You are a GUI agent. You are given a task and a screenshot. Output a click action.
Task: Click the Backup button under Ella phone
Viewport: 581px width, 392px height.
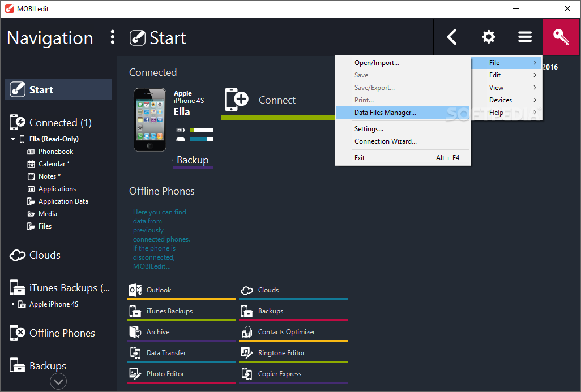point(193,160)
